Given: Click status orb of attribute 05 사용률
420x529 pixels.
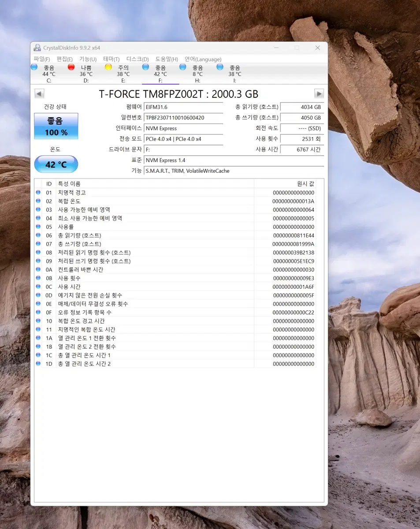Looking at the screenshot, I should click(x=38, y=227).
